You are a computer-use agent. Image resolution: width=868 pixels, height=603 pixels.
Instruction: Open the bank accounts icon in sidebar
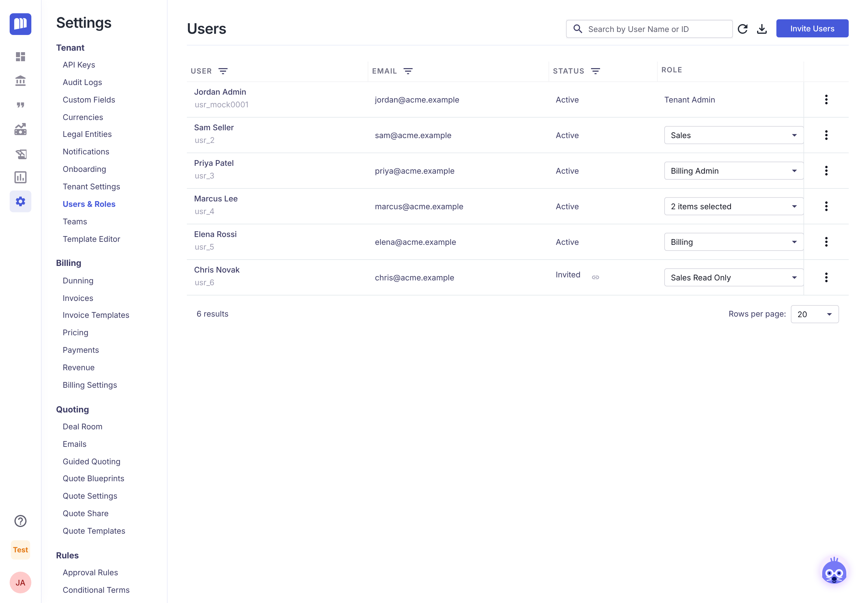20,81
